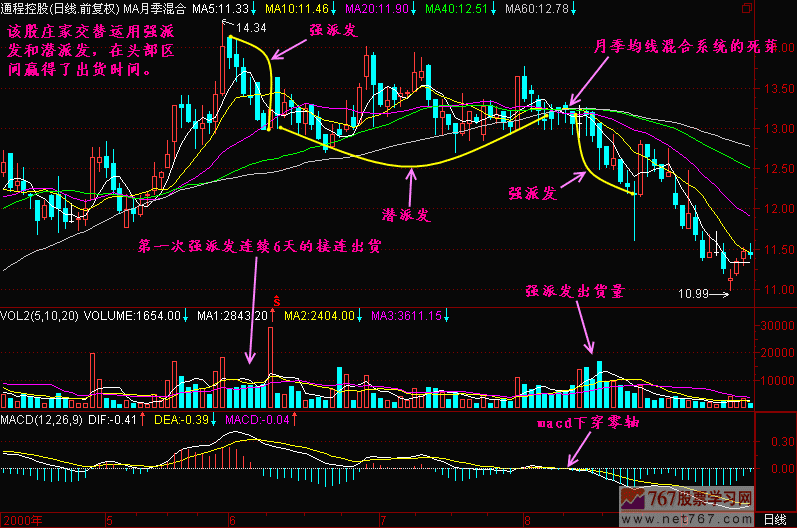Click the 14.34 high price marker
797x528 pixels.
coord(251,27)
